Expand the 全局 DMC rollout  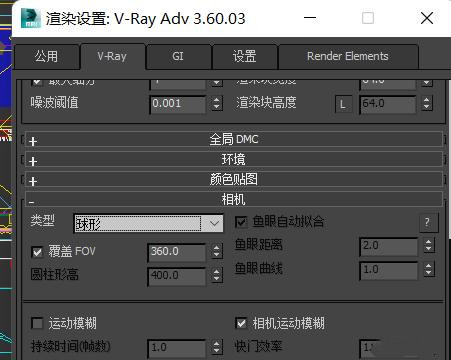[234, 140]
